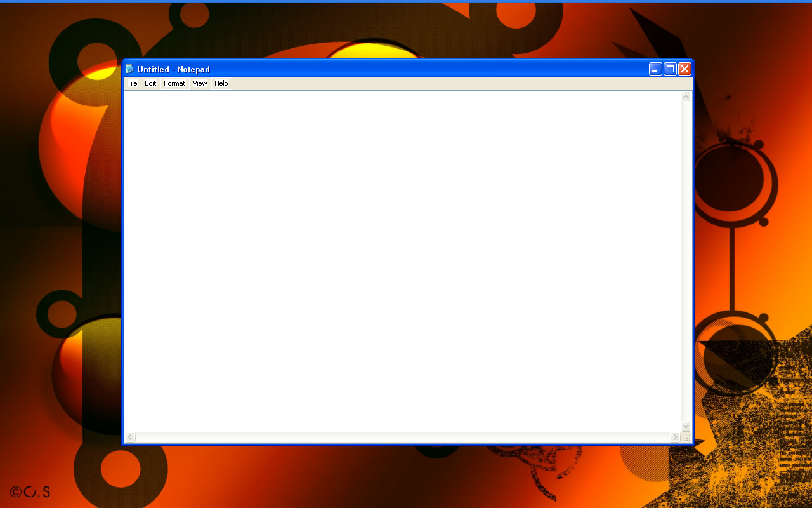Open the Help menu
The width and height of the screenshot is (812, 508).
(x=221, y=83)
